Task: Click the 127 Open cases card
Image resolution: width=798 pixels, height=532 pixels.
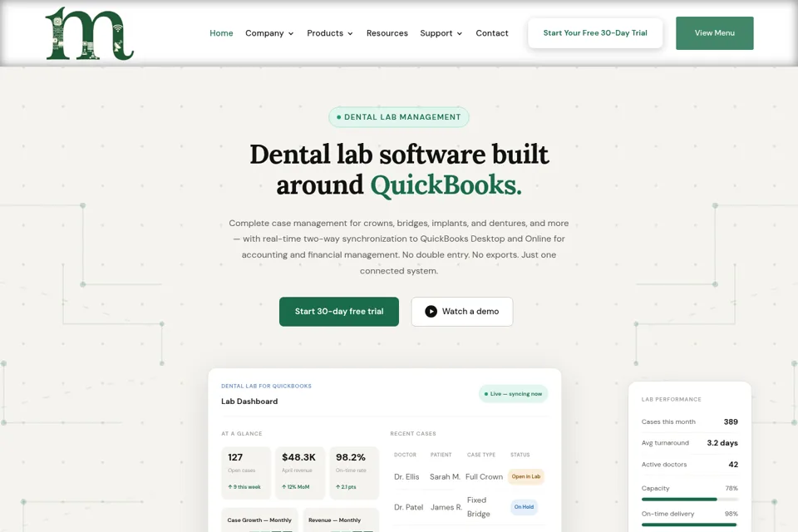Action: [246, 472]
